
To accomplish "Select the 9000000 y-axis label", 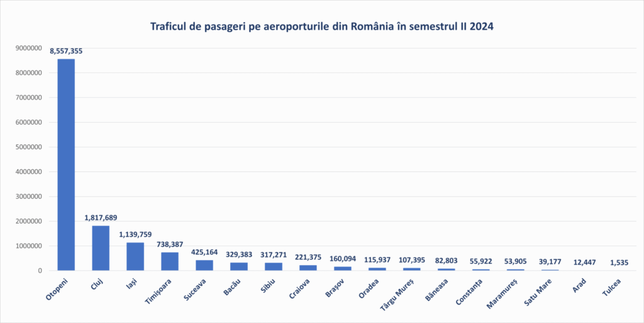I will point(28,48).
